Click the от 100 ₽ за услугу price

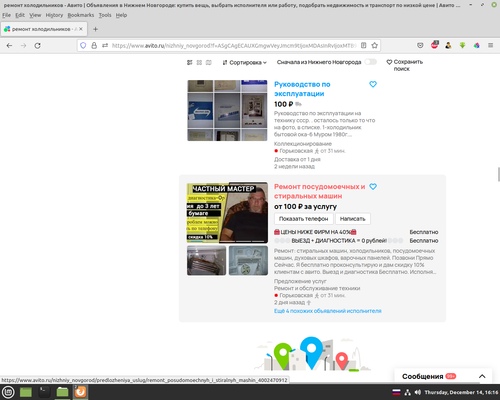305,207
